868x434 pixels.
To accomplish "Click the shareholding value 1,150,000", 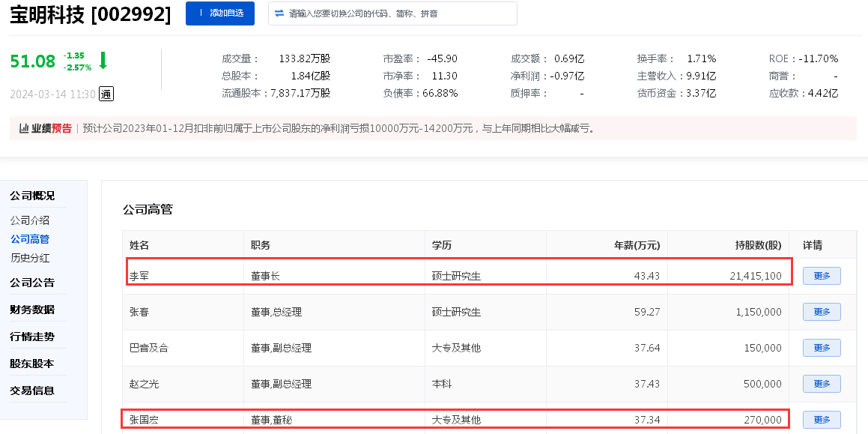I will [759, 312].
